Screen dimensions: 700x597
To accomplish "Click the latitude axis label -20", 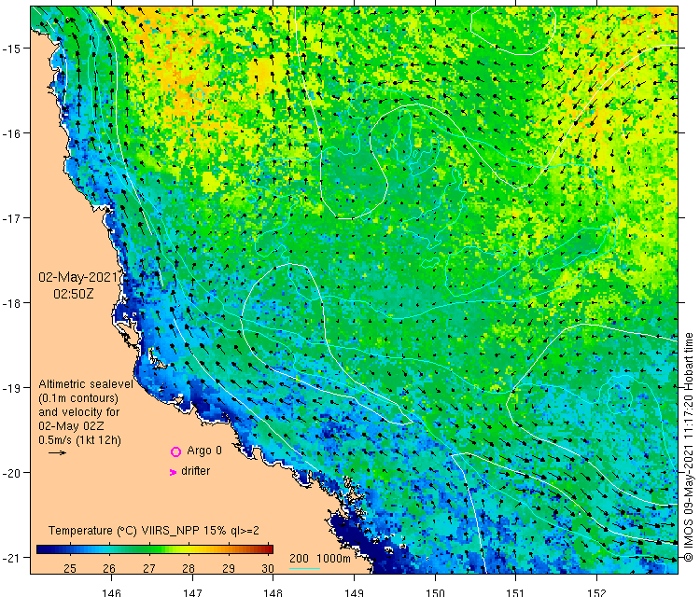I will click(11, 473).
